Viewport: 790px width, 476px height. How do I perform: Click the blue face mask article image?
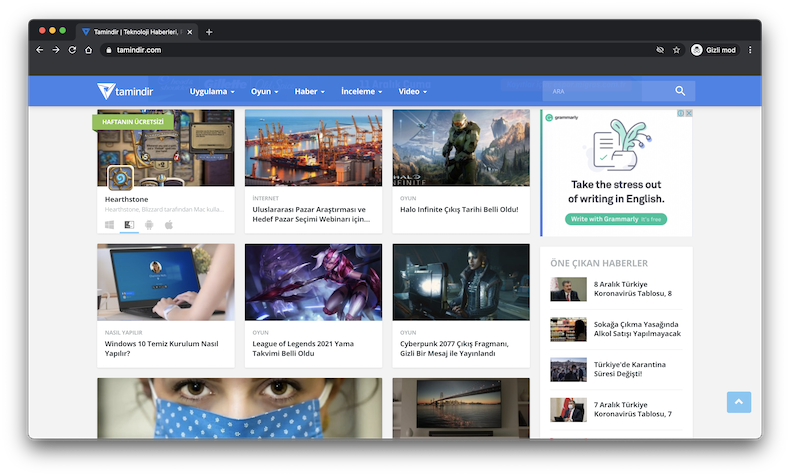pos(239,408)
